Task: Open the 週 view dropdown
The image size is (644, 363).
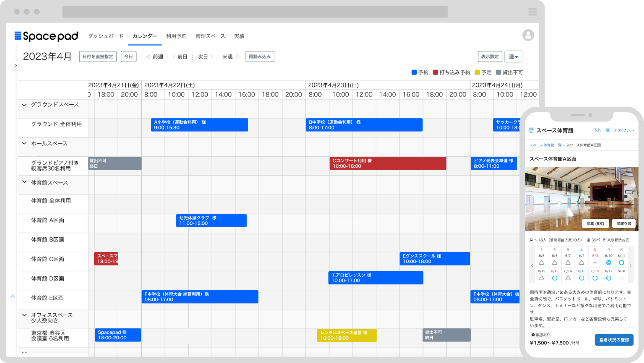Action: (514, 57)
